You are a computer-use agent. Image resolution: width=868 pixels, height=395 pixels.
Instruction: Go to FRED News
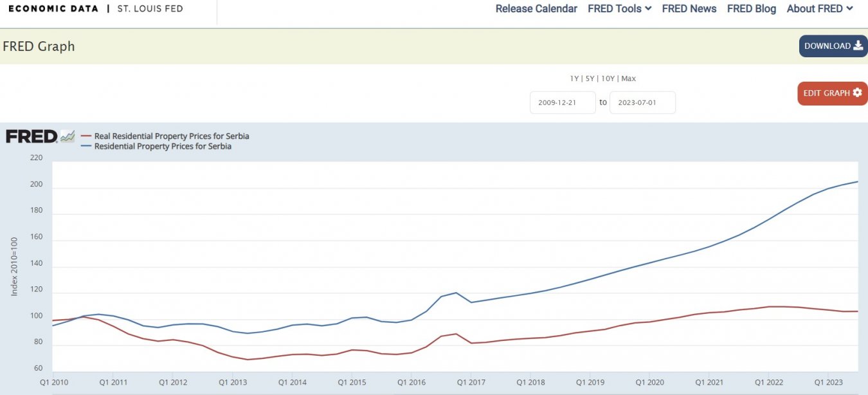(x=689, y=8)
